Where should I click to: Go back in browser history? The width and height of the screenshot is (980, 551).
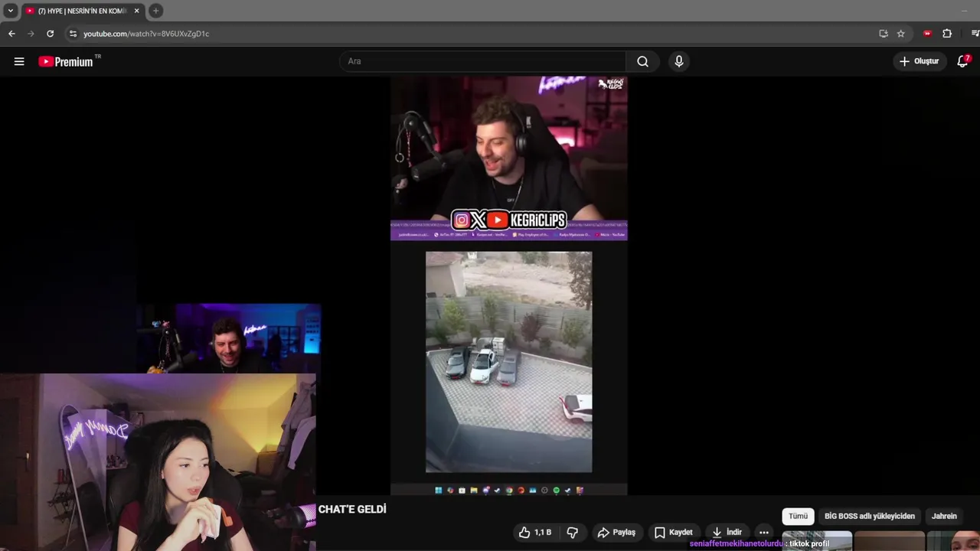point(11,34)
